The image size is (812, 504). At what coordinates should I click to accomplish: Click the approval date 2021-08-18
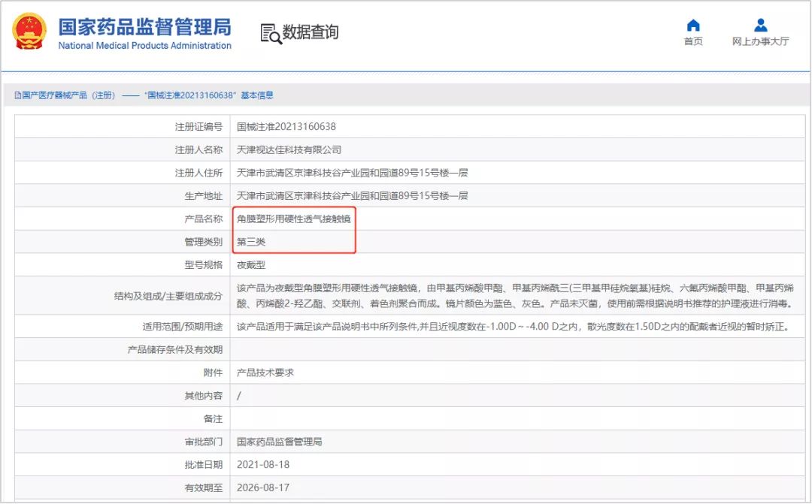tap(262, 465)
